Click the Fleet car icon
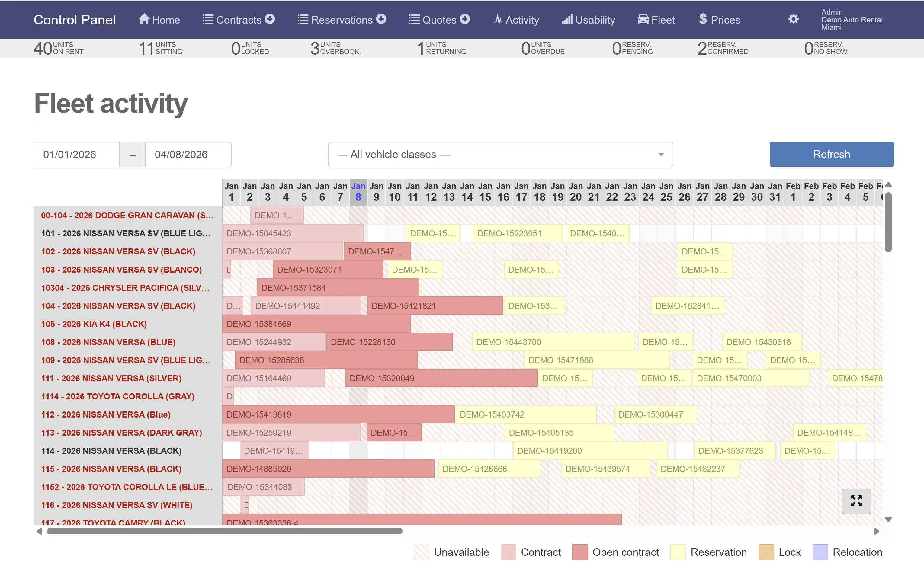Viewport: 924px width, 576px height. point(643,19)
